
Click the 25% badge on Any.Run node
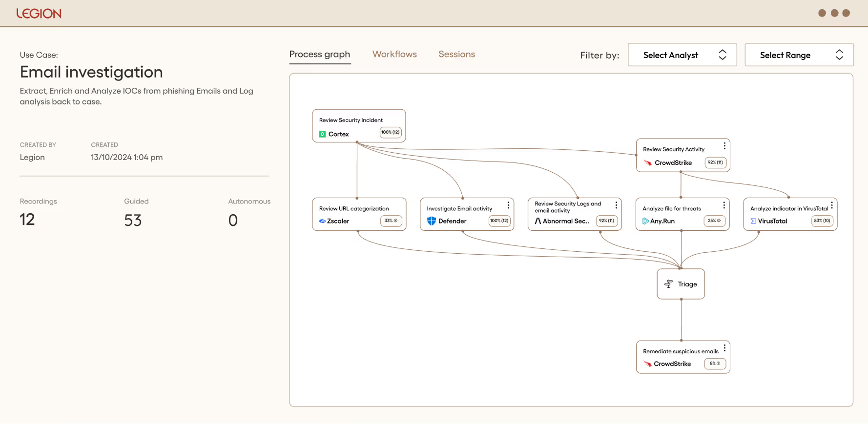[715, 221]
